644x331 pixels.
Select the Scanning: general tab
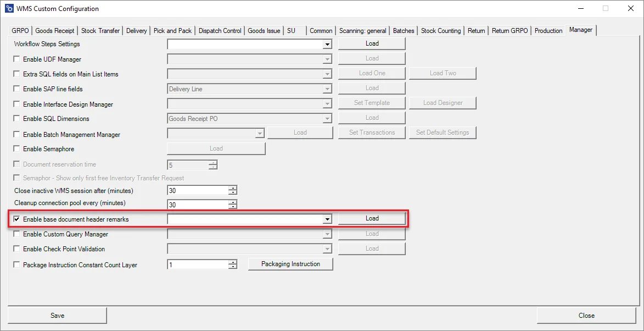[x=362, y=31]
